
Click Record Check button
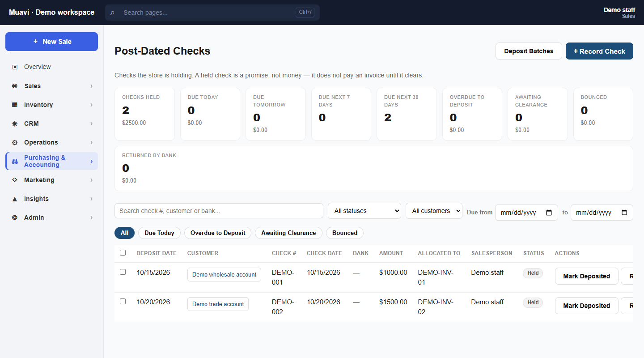[x=599, y=51]
